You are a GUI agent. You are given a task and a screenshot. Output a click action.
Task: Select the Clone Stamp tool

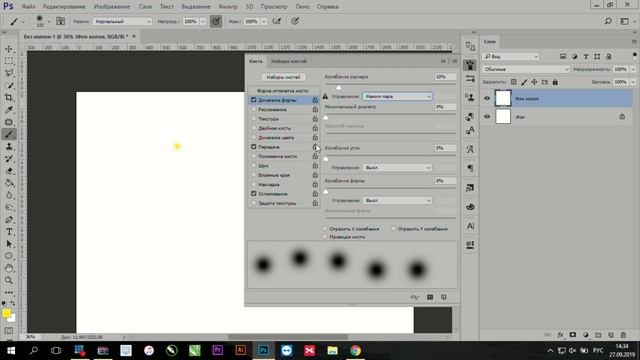tap(9, 147)
